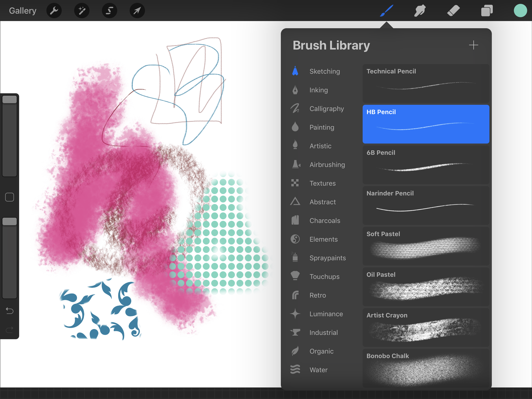Tap the Redo arrow in sidebar
This screenshot has height=399, width=532.
pos(9,330)
